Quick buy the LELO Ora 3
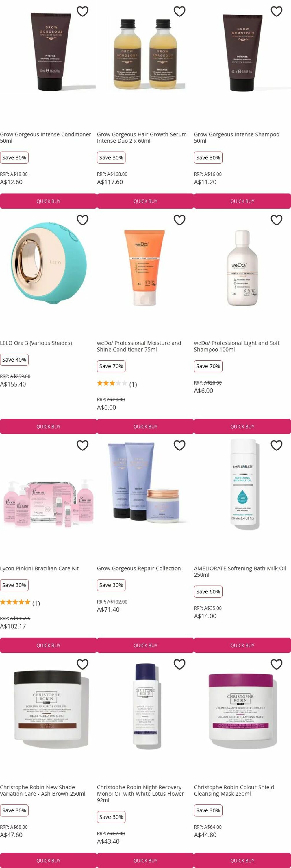The width and height of the screenshot is (291, 868). (x=49, y=426)
